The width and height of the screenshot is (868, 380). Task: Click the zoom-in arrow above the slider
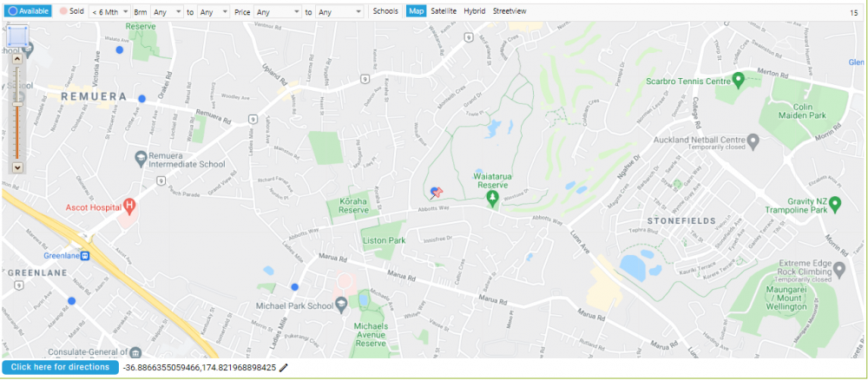tap(17, 59)
